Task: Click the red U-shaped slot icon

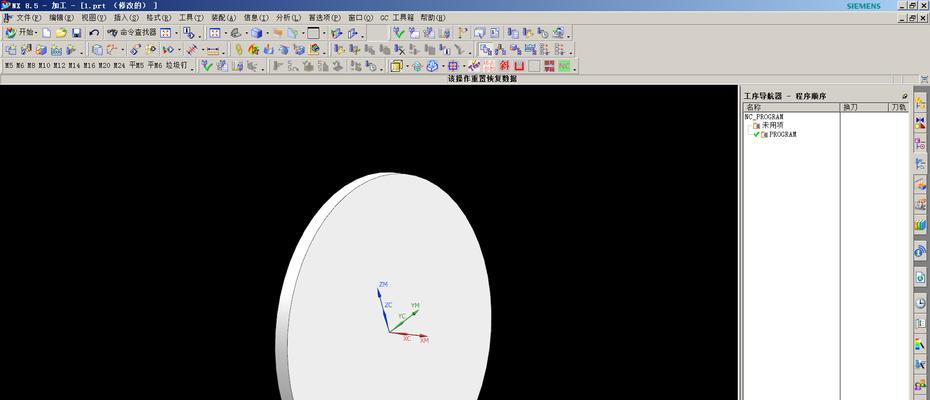Action: [520, 66]
